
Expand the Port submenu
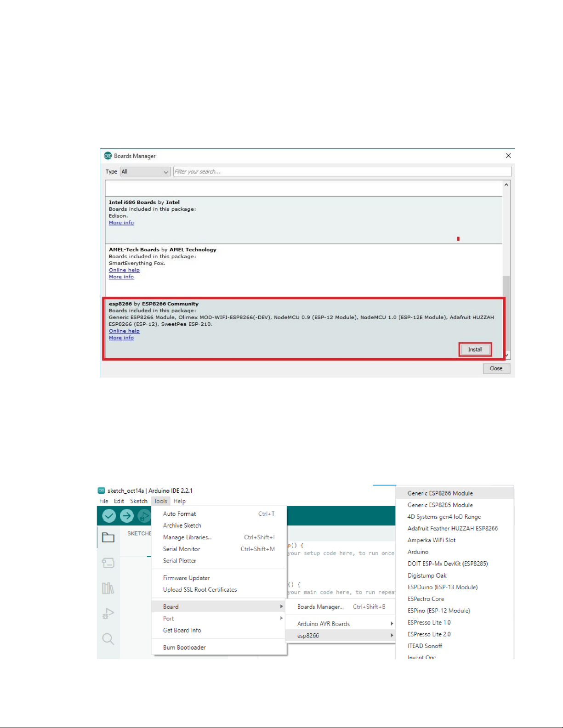coord(219,619)
